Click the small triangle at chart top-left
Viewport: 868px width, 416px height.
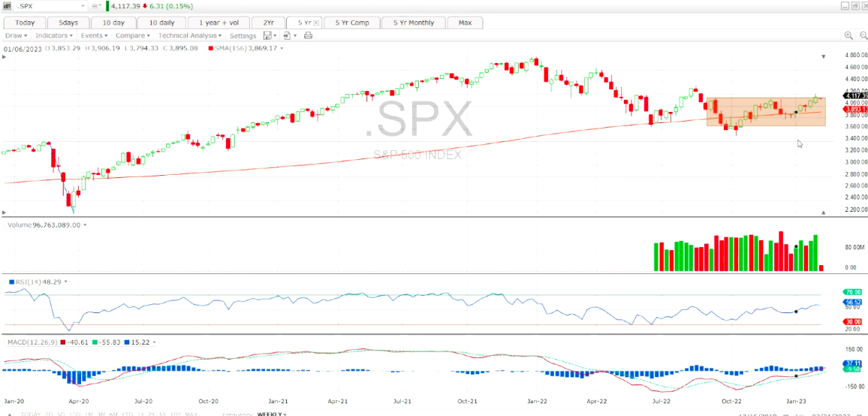(x=5, y=56)
